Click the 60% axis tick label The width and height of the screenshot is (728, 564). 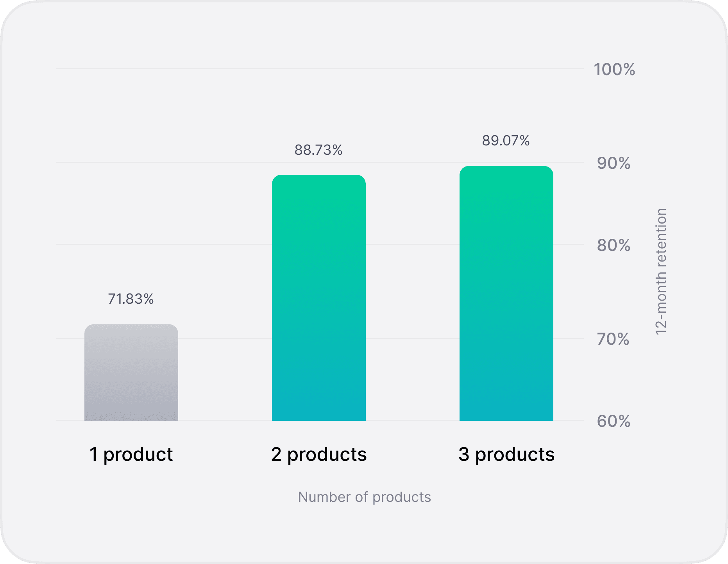[614, 421]
